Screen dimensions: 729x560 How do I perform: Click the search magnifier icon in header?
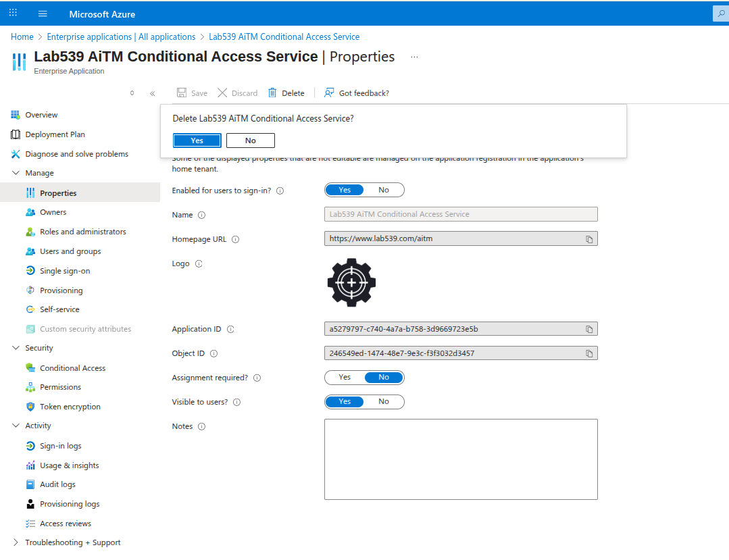coord(720,14)
